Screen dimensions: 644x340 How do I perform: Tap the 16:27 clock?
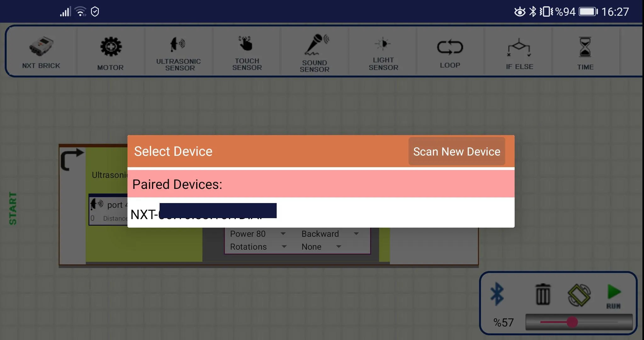click(x=615, y=12)
